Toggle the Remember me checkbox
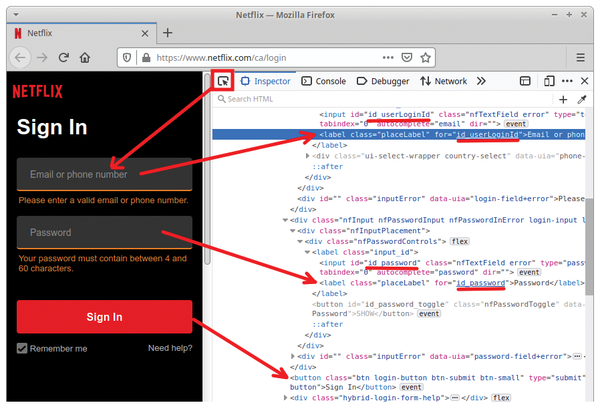The height and width of the screenshot is (409, 600). (22, 348)
